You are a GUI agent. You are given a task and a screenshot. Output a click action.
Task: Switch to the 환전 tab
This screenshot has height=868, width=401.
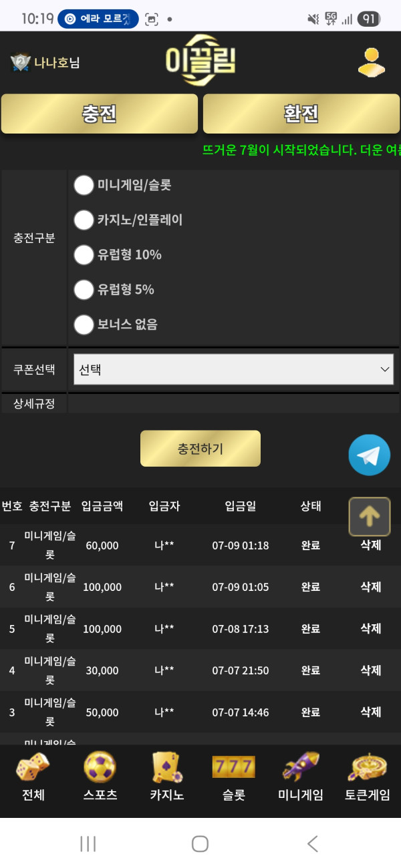tap(301, 114)
